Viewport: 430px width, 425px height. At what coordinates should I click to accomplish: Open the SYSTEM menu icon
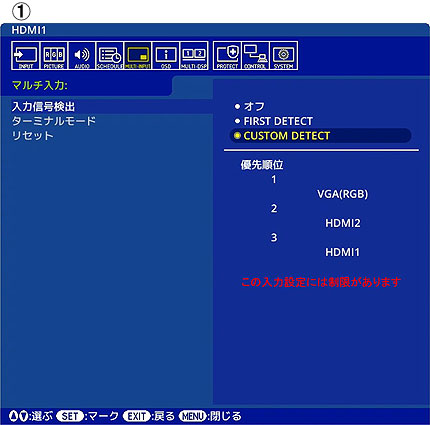click(284, 56)
